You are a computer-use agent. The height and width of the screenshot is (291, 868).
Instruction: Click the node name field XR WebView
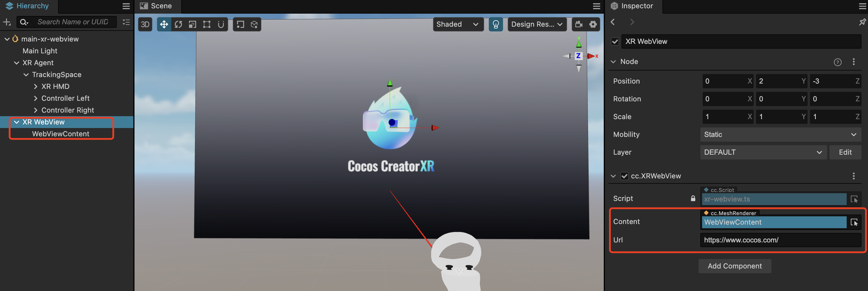[741, 41]
